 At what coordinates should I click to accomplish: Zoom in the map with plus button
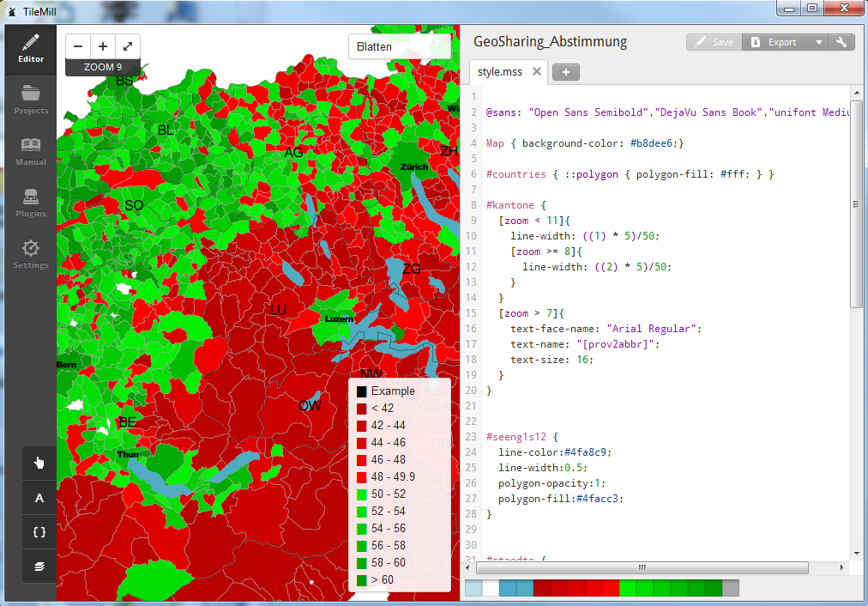point(103,46)
